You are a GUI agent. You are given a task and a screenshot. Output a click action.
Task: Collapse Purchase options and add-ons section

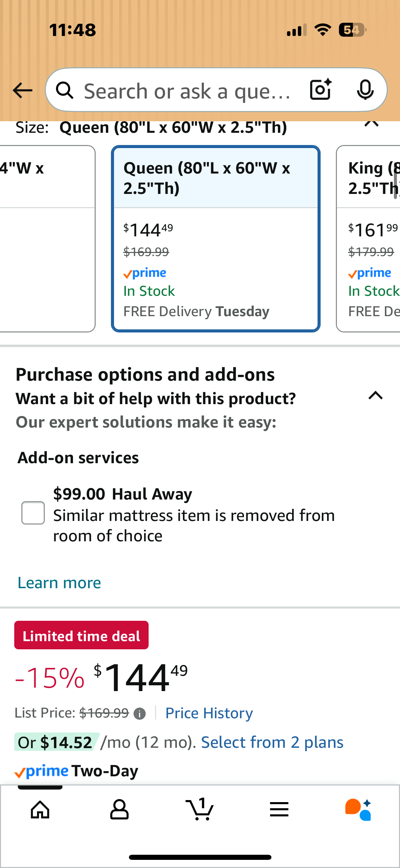click(376, 396)
